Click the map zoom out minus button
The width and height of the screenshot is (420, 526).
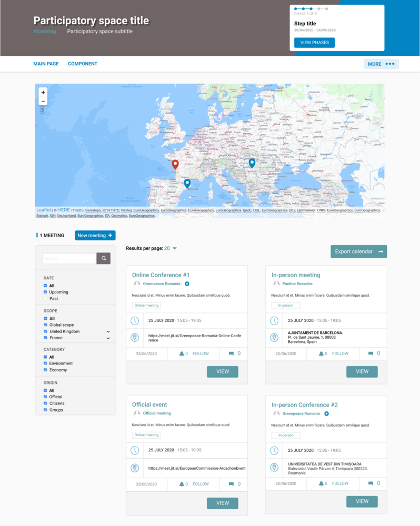[43, 101]
